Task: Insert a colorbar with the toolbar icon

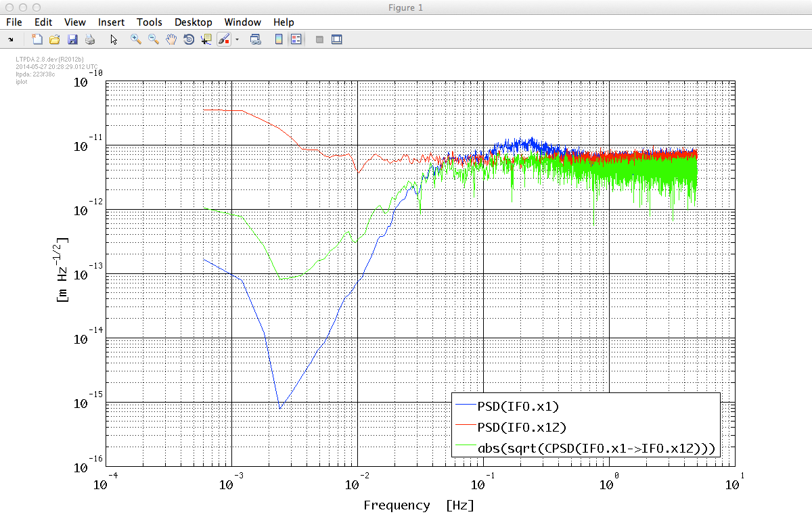Action: click(279, 39)
